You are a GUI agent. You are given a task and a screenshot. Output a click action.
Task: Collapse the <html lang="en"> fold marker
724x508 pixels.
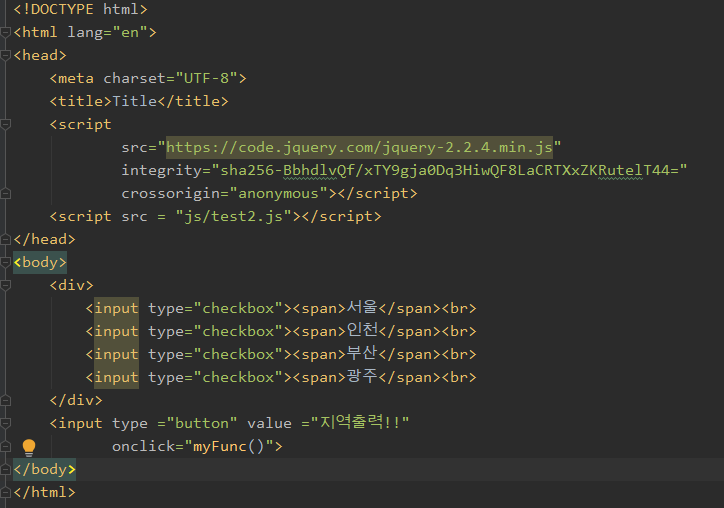[5, 32]
